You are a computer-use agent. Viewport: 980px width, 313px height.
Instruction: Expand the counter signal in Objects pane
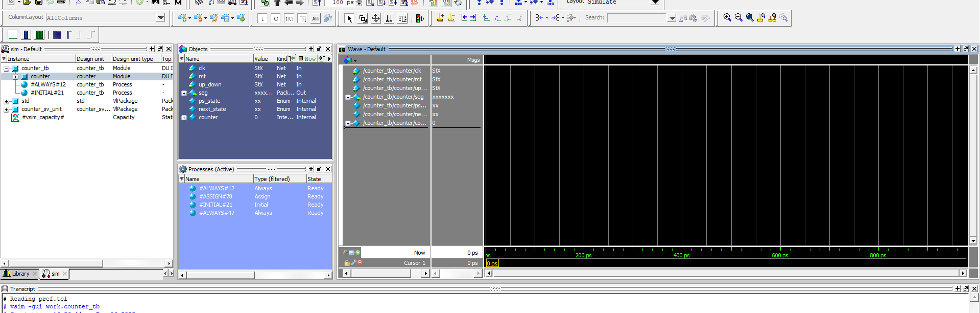click(184, 118)
